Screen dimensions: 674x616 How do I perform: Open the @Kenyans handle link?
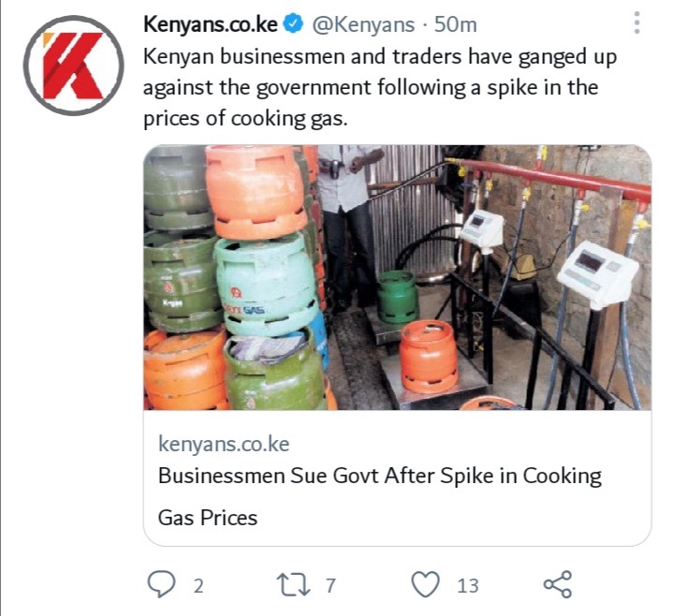[363, 25]
